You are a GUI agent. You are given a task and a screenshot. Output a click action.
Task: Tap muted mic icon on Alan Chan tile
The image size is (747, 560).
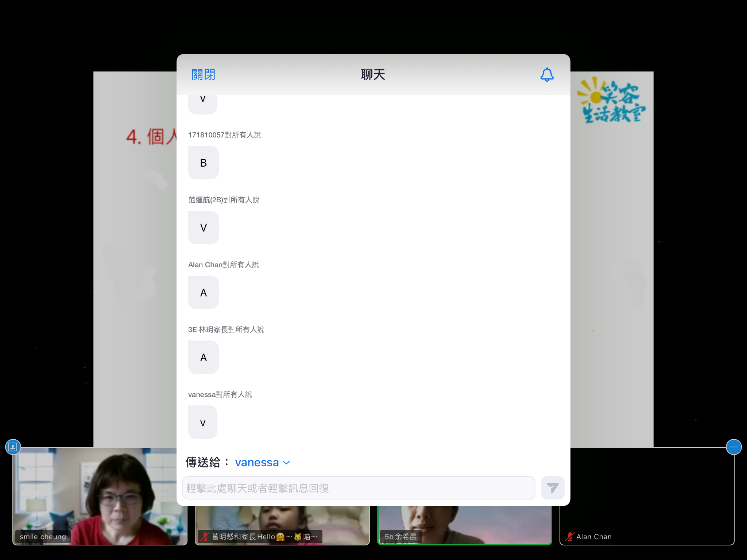569,537
